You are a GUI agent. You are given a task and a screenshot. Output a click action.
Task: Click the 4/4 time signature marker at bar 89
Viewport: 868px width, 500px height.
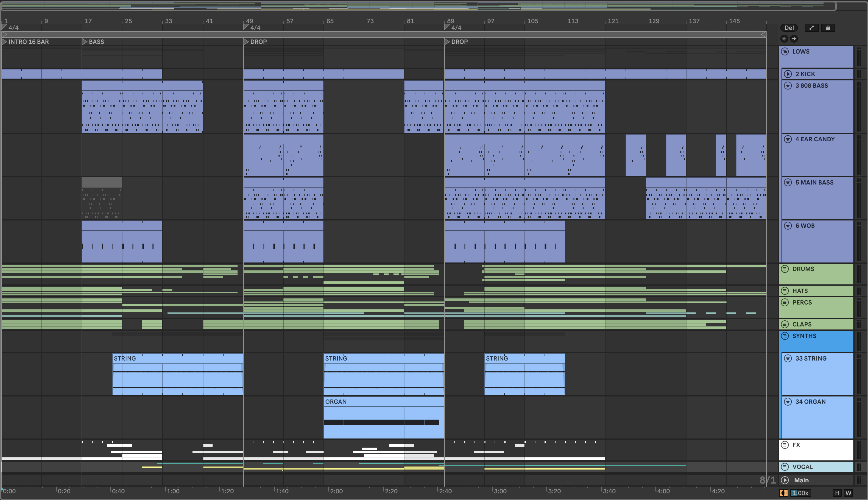click(453, 27)
